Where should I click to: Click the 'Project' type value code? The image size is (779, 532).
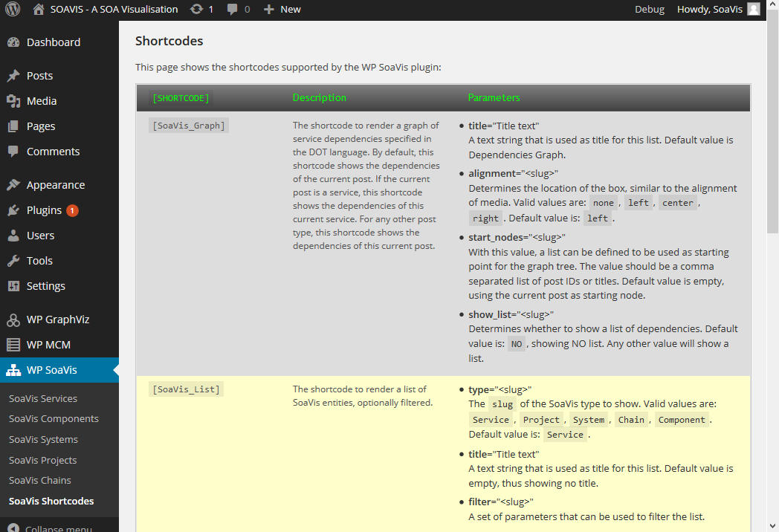coord(541,420)
